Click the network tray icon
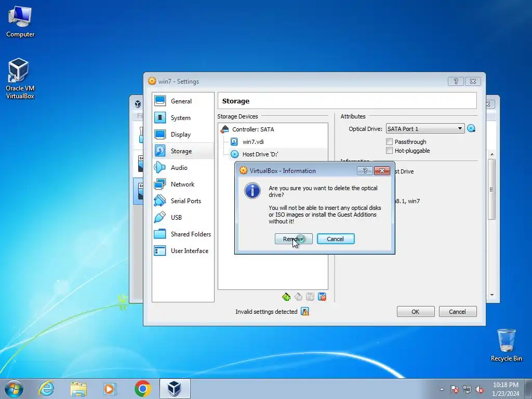 [x=467, y=389]
